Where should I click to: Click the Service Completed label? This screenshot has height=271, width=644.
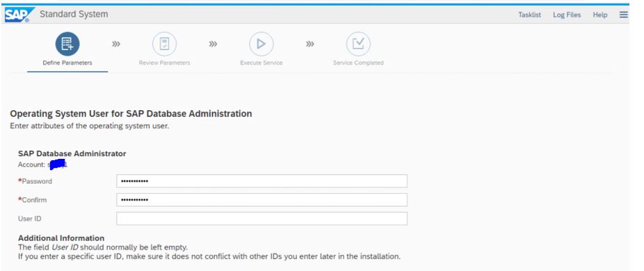[358, 63]
